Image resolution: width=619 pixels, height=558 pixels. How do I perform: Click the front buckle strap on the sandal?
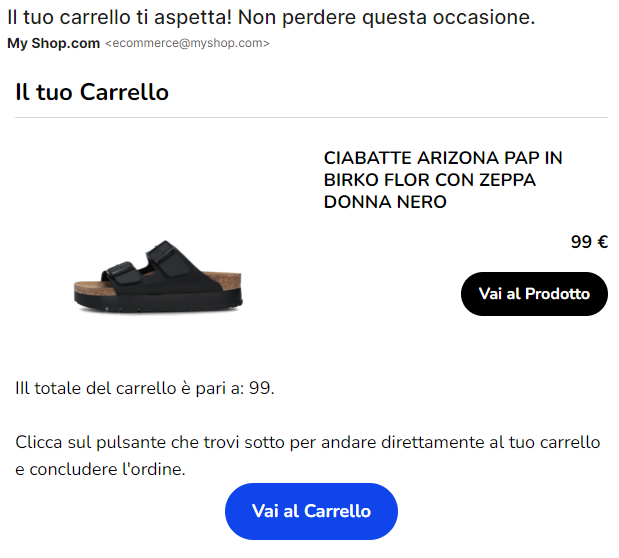[x=121, y=272]
